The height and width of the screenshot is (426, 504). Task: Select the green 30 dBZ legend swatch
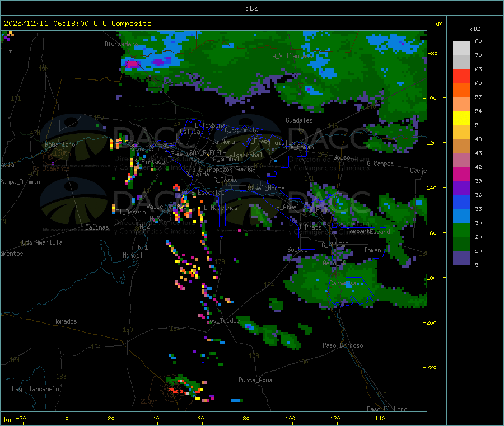coord(461,230)
